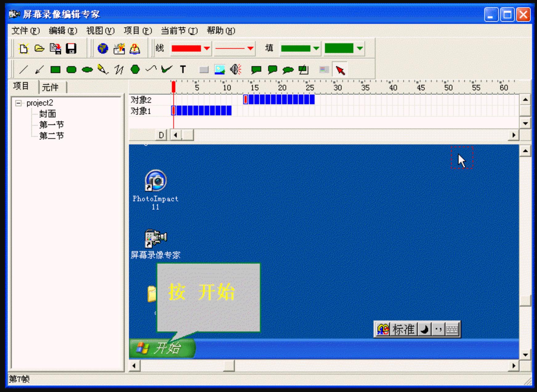Open the help book icon
This screenshot has width=537, height=392.
[x=135, y=48]
